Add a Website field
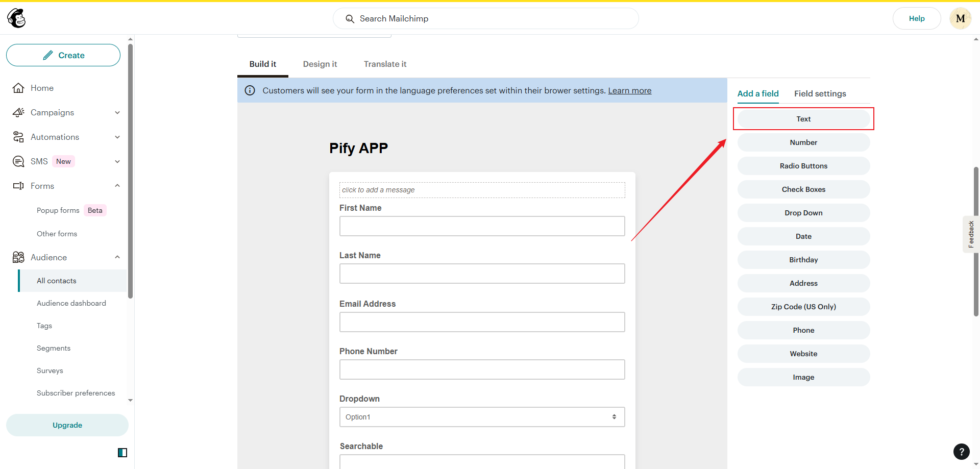This screenshot has height=469, width=980. [803, 354]
